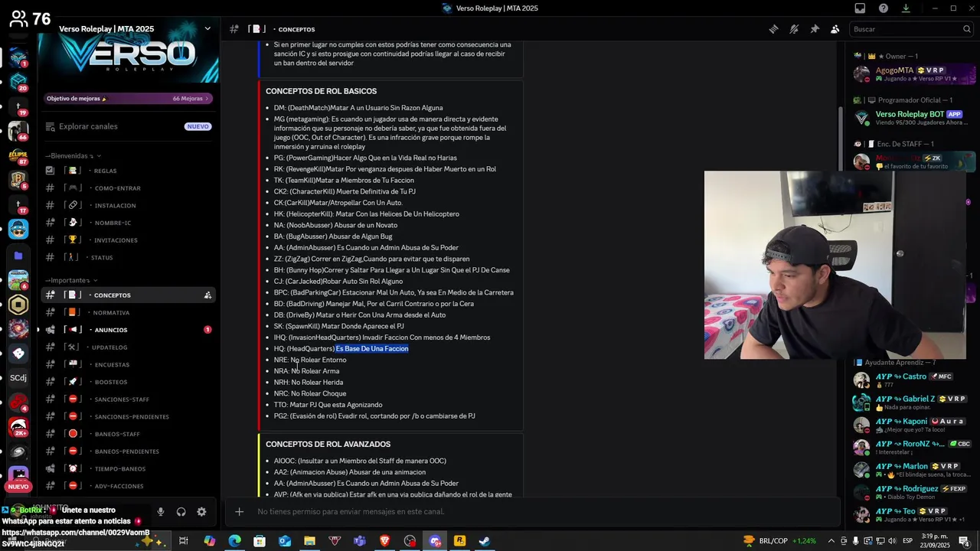The width and height of the screenshot is (980, 551).
Task: Collapse the Importantes category
Action: pos(70,280)
